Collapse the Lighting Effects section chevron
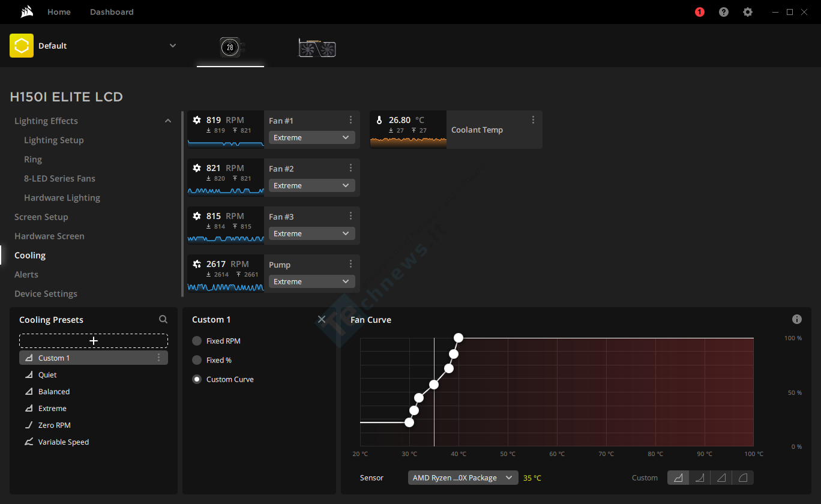The image size is (821, 504). (x=168, y=121)
